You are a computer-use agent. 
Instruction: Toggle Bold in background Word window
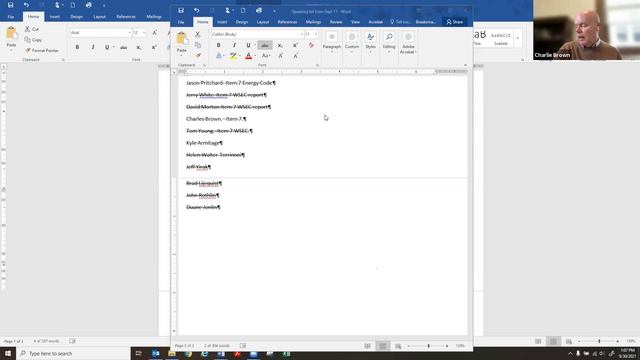(77, 47)
